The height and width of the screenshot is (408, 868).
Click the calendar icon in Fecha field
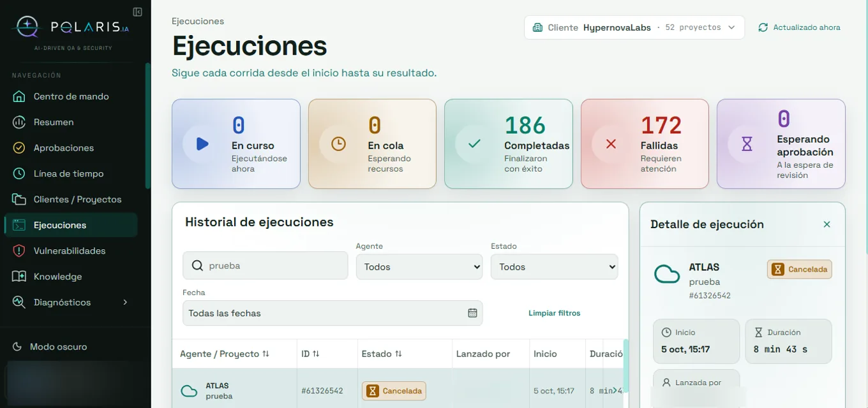[472, 313]
